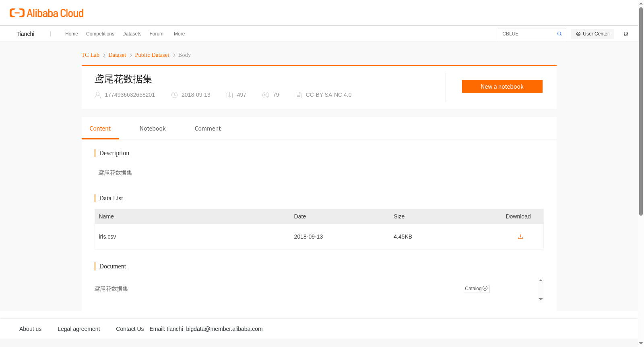The image size is (644, 347).
Task: Select the Content tab
Action: click(100, 129)
